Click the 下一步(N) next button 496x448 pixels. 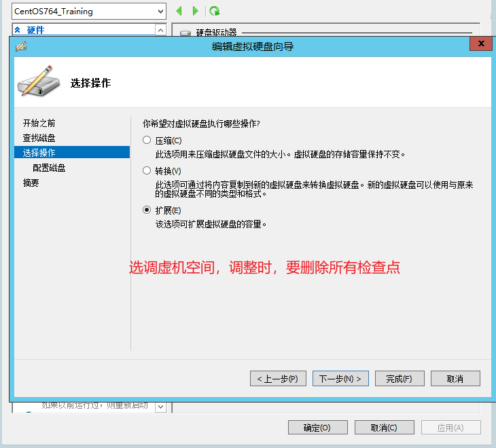click(340, 379)
